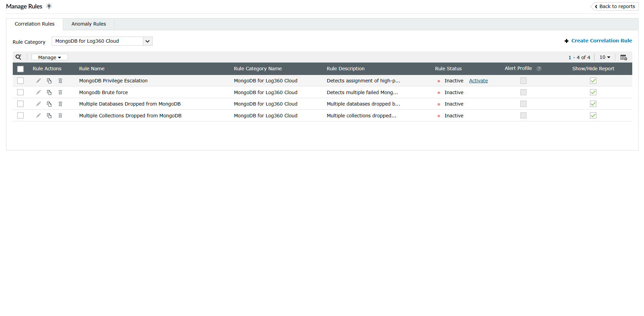Click the Show/Hide Report column header
Screen dimensions: 644x316
pos(593,69)
